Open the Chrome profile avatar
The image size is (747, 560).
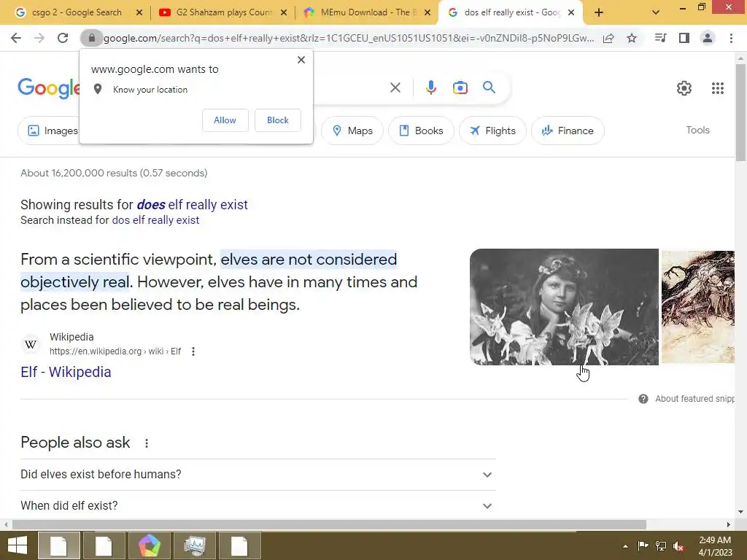click(x=708, y=38)
